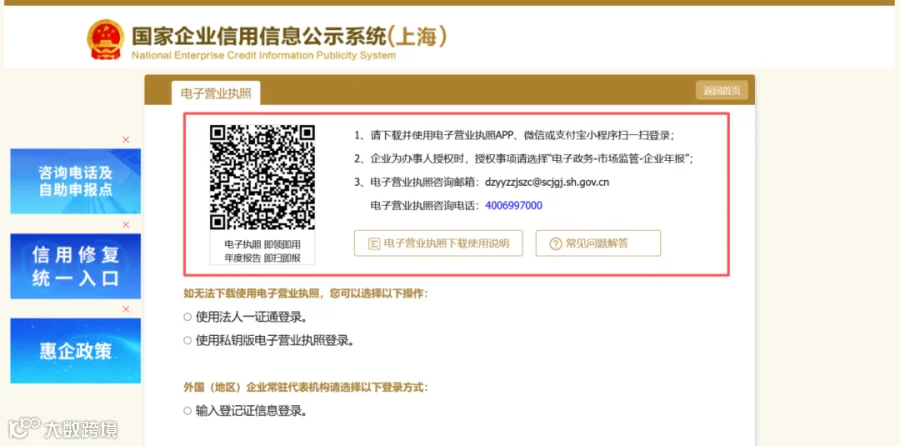Select 输入登记证信息登录 radio option
Viewport: 900px width, 446px height.
click(187, 411)
